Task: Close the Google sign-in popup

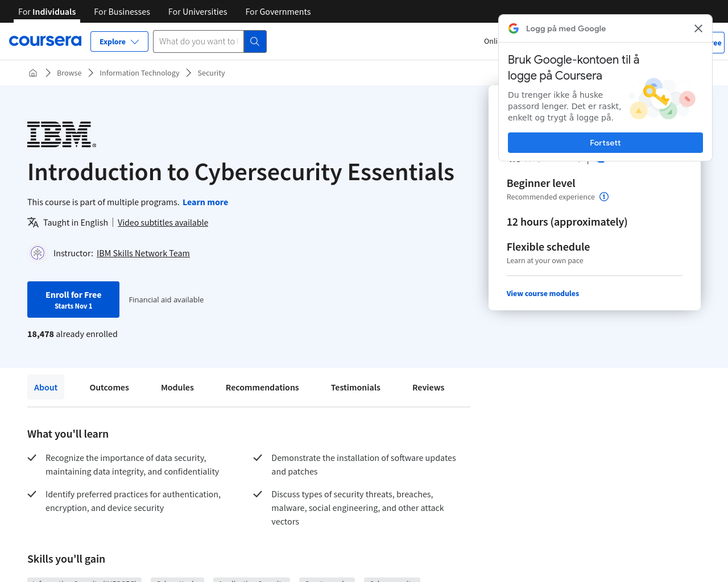Action: pos(698,28)
